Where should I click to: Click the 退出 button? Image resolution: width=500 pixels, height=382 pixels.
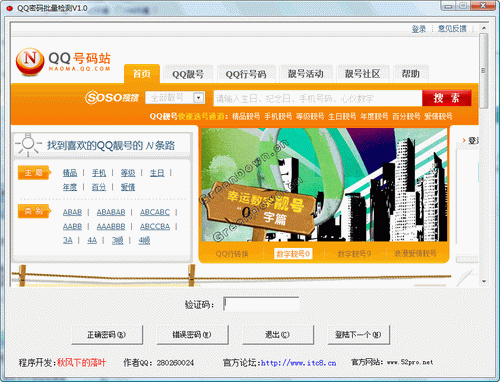click(x=278, y=335)
